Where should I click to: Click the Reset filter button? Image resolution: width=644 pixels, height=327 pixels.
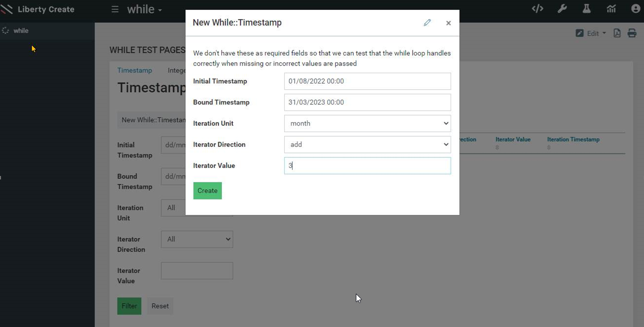click(160, 306)
